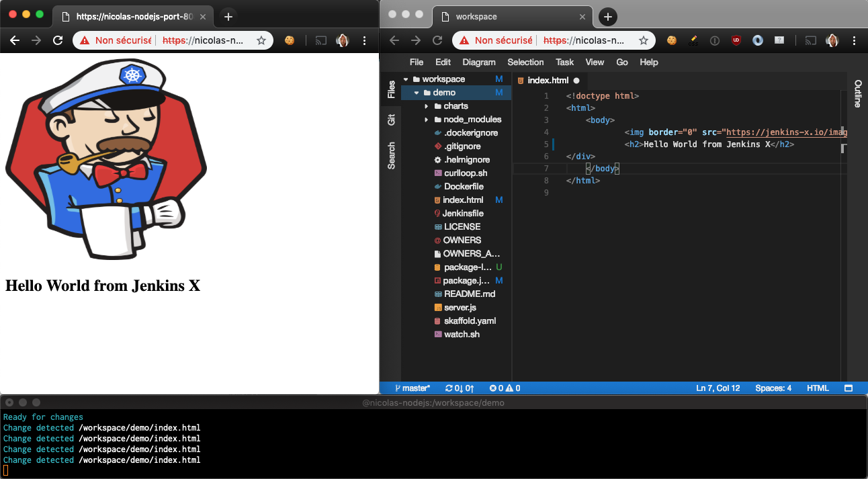Bookmark the page in left browser window
868x479 pixels.
(261, 40)
